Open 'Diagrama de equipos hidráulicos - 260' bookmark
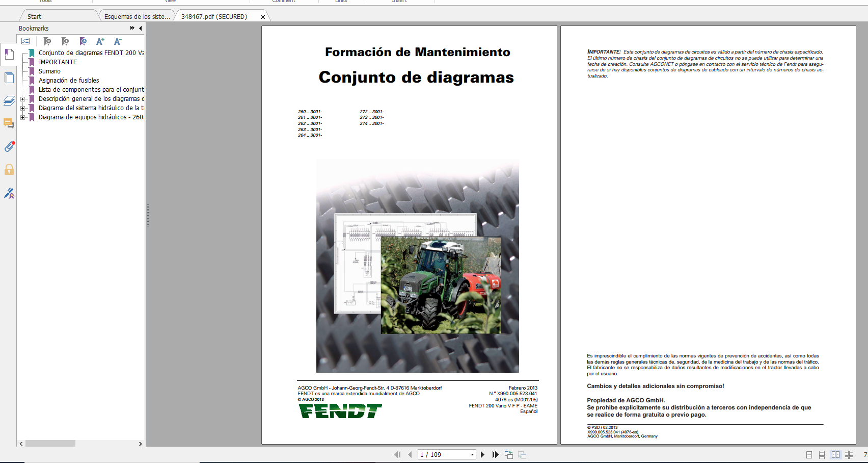 (91, 117)
